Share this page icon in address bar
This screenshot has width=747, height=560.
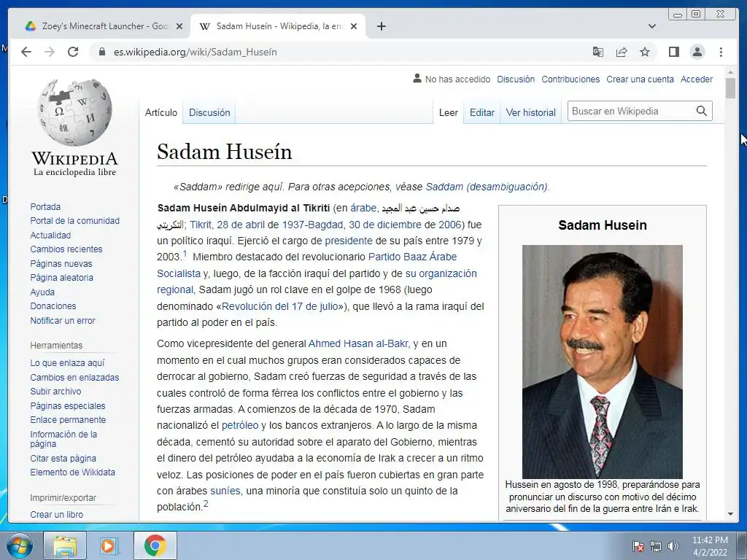622,52
